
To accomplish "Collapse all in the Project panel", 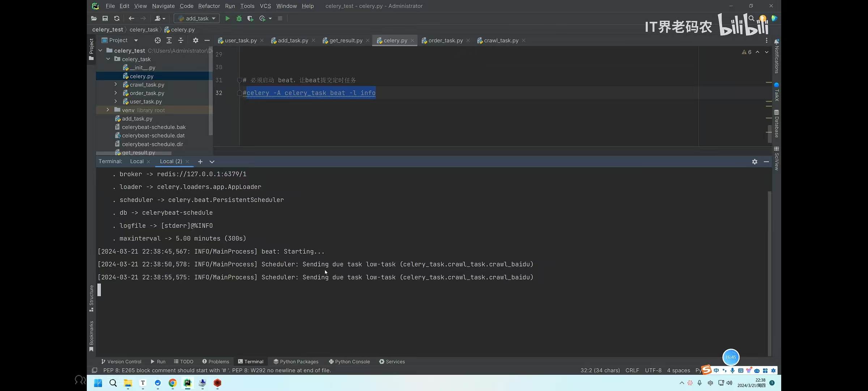I will pyautogui.click(x=181, y=40).
